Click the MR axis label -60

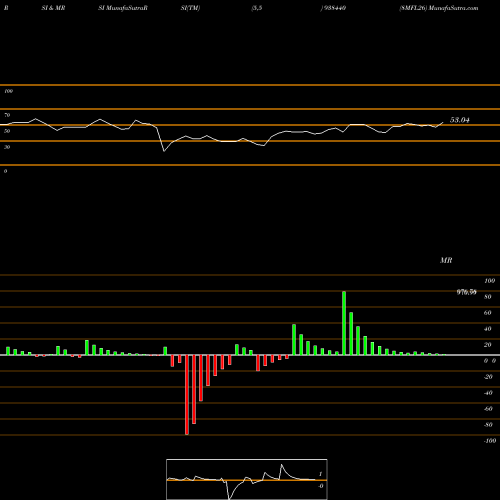(x=488, y=409)
